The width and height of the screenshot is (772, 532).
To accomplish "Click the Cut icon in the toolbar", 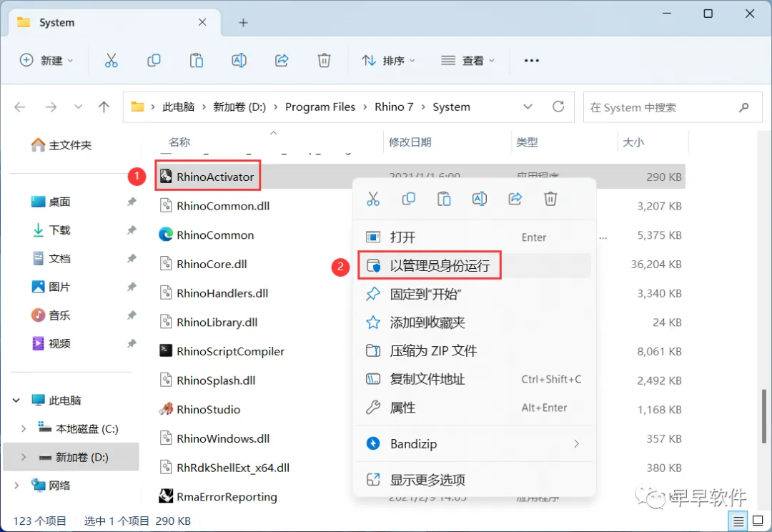I will point(112,61).
